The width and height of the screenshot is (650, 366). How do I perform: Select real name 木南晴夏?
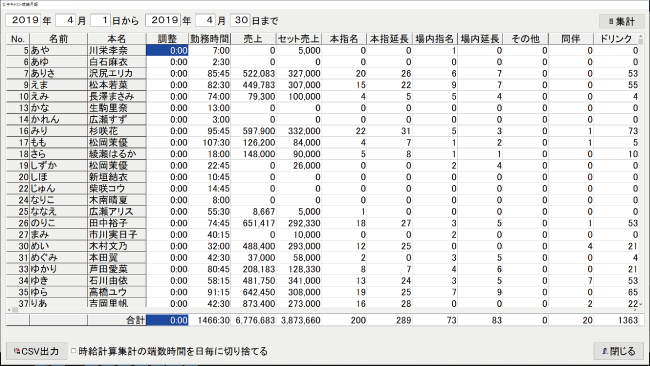tap(116, 200)
